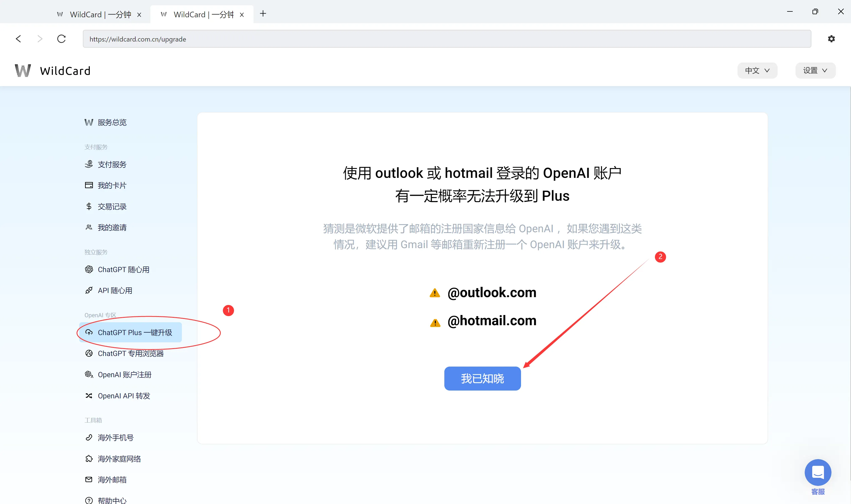
Task: Close the first WildCard tab
Action: 139,14
